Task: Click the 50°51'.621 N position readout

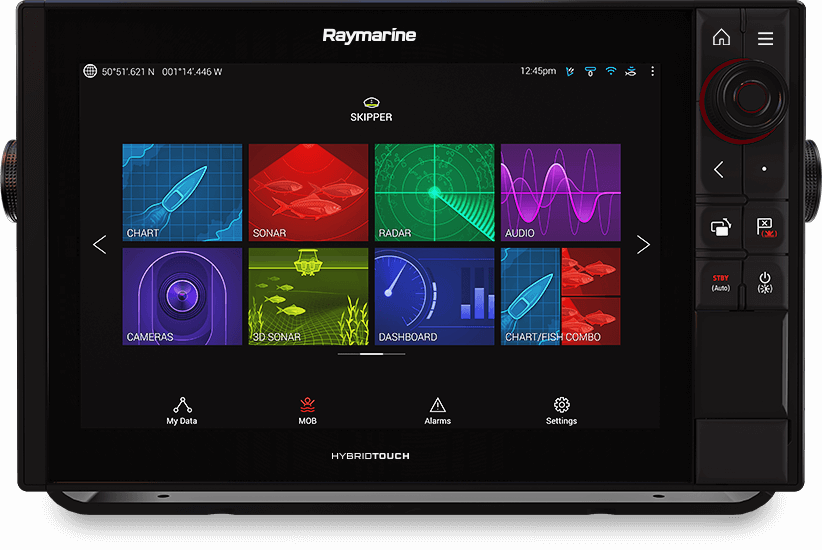Action: [x=128, y=71]
